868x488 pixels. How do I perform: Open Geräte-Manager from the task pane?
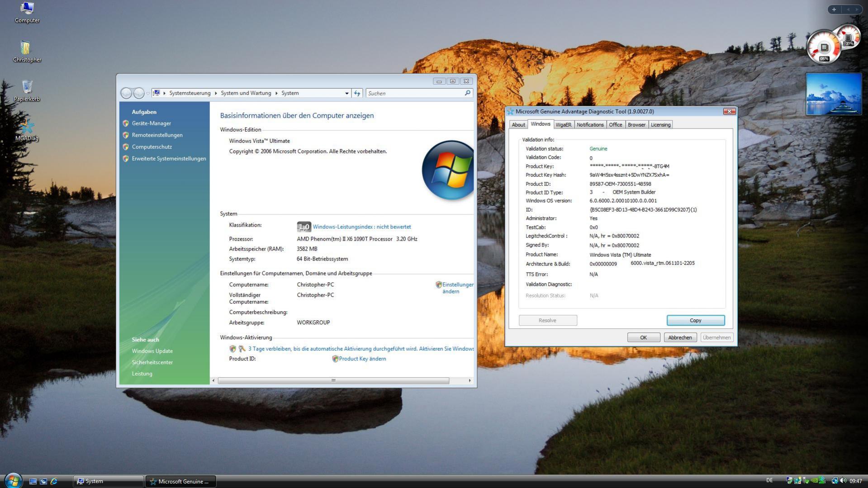pyautogui.click(x=152, y=123)
